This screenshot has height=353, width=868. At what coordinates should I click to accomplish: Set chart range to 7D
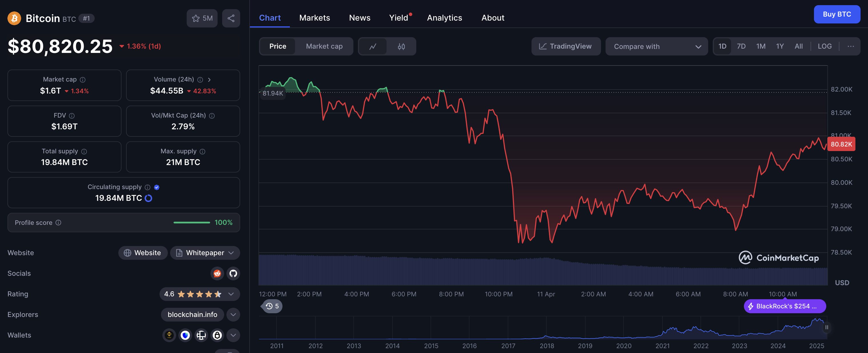(x=741, y=46)
